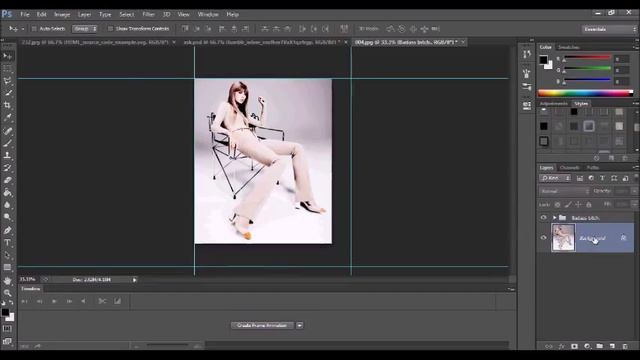
Task: Open the Window menu
Action: [x=208, y=14]
